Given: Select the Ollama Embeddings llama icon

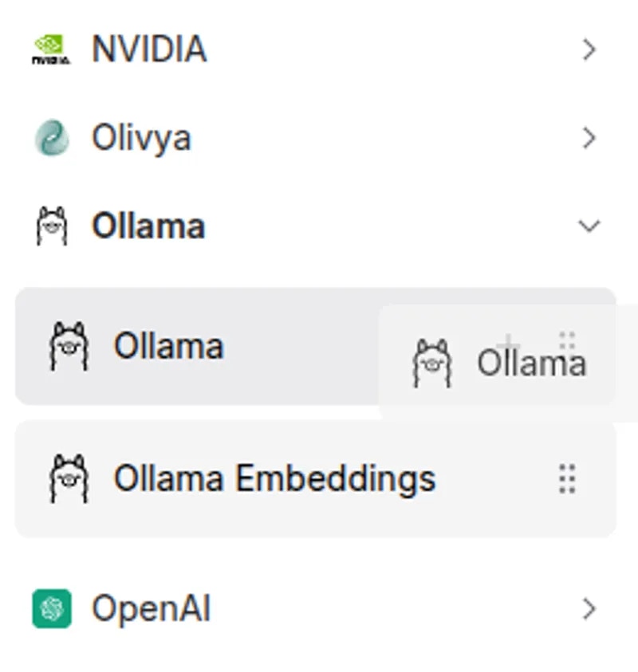Looking at the screenshot, I should [70, 477].
